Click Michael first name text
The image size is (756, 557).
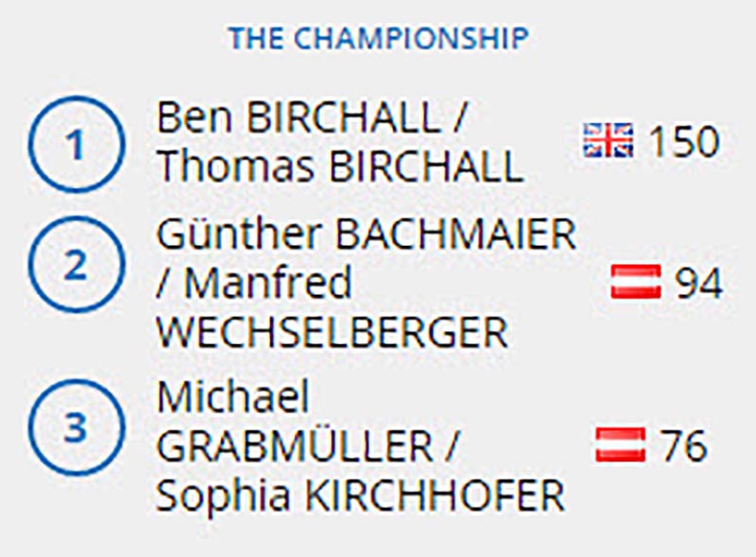232,396
